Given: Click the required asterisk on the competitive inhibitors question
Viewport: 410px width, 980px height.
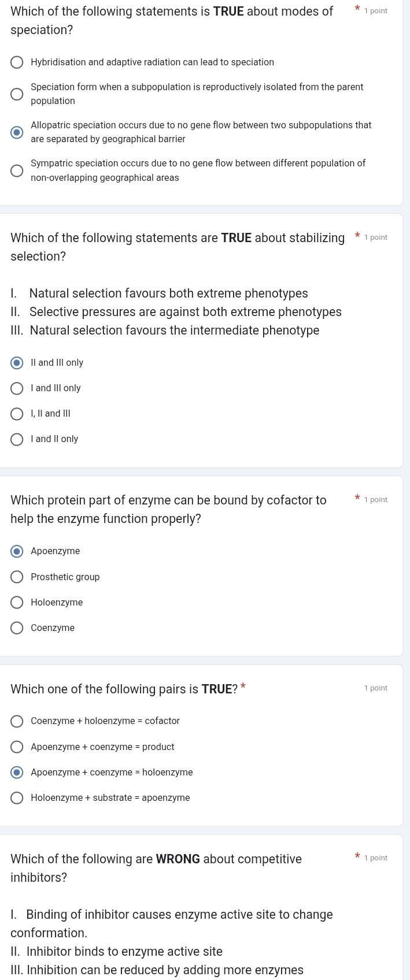Looking at the screenshot, I should (x=357, y=856).
